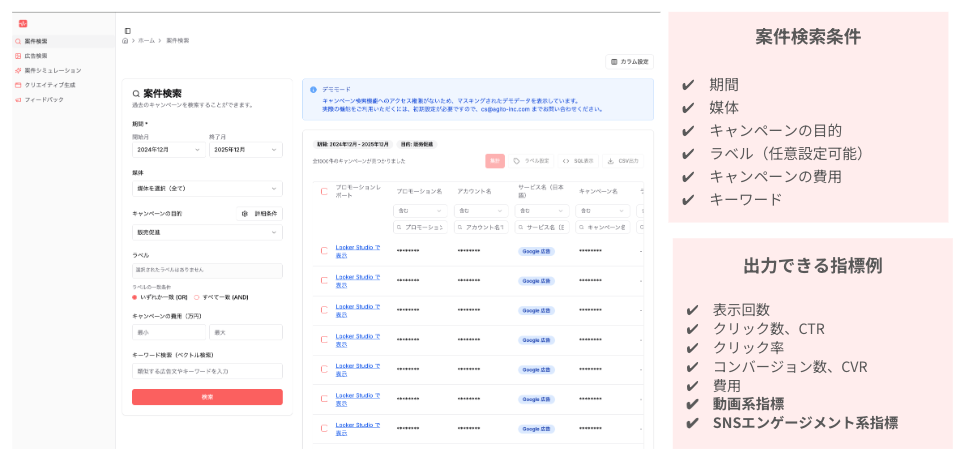Click the gear icon in 詳細条件
964x455 pixels.
(245, 213)
